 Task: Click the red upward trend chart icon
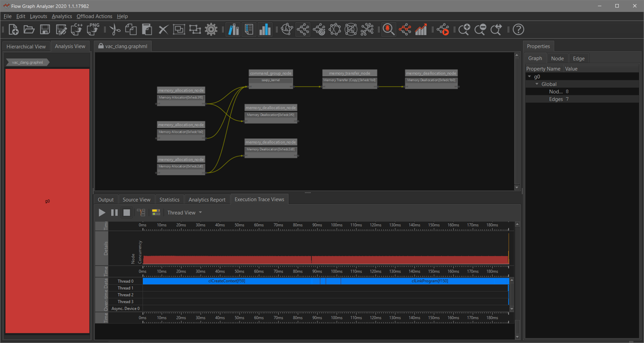click(x=421, y=30)
